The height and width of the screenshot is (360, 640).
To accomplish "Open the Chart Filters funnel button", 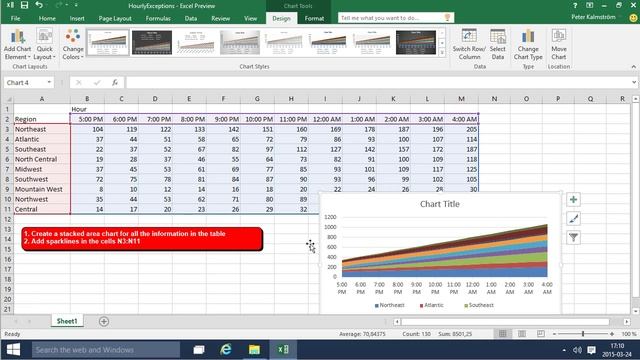I will pyautogui.click(x=573, y=238).
